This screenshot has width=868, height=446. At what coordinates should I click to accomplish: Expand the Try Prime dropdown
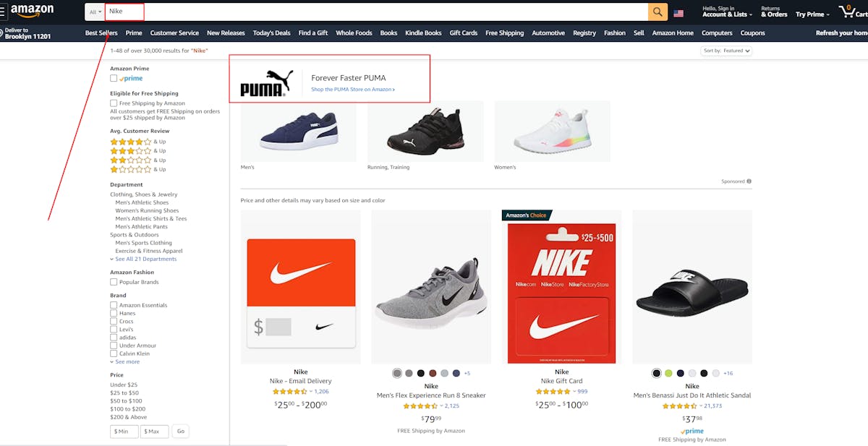click(x=813, y=14)
